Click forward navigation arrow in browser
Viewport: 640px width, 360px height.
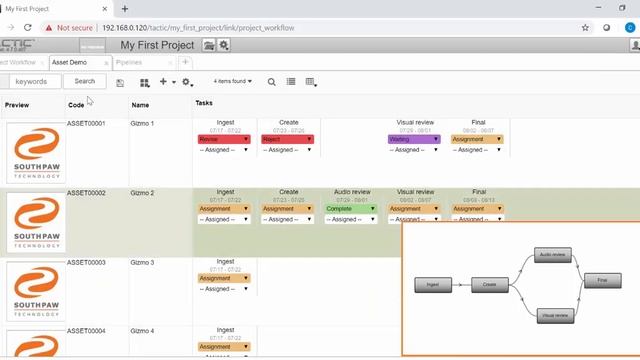click(x=11, y=28)
